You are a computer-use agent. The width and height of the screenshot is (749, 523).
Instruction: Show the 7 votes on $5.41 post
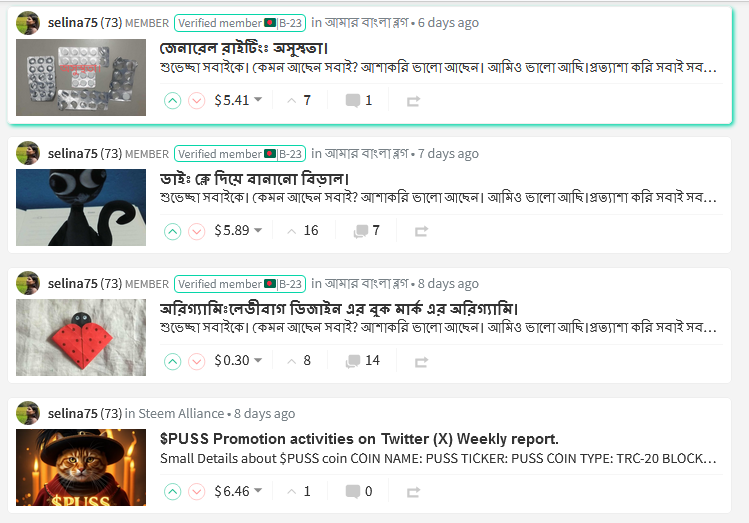click(300, 100)
